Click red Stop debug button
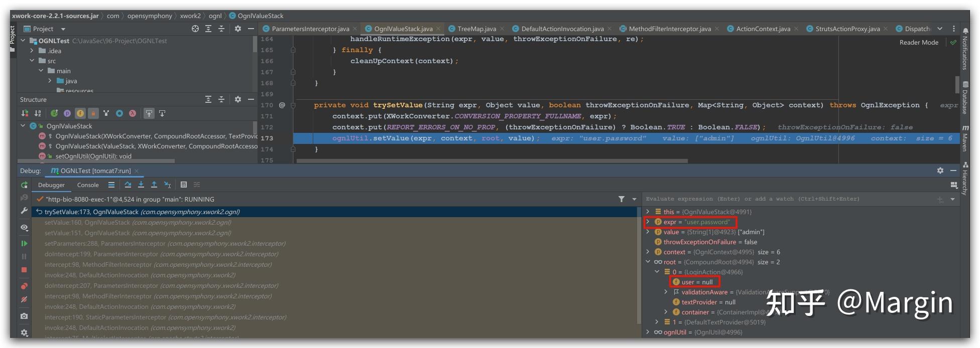This screenshot has width=980, height=348. (x=24, y=270)
